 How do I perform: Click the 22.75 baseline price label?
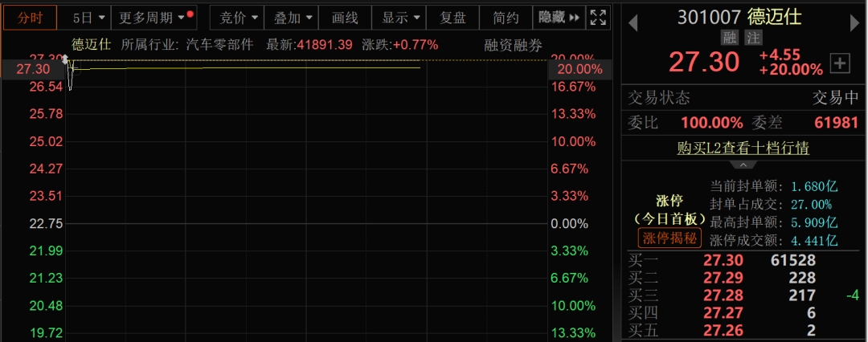point(47,223)
